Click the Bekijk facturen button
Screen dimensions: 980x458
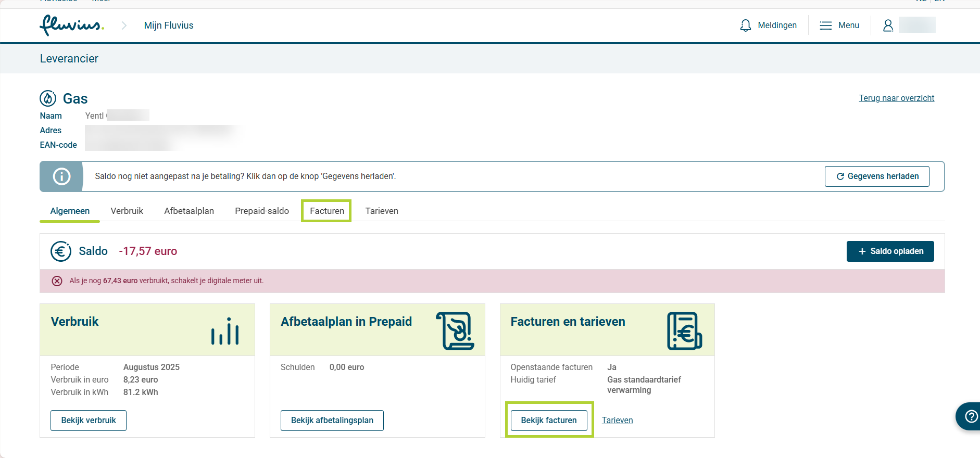549,421
